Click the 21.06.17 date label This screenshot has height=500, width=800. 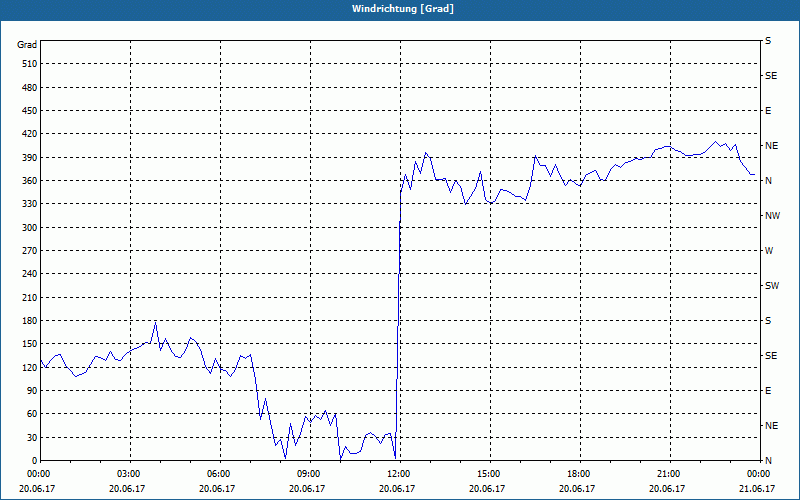[x=757, y=489]
